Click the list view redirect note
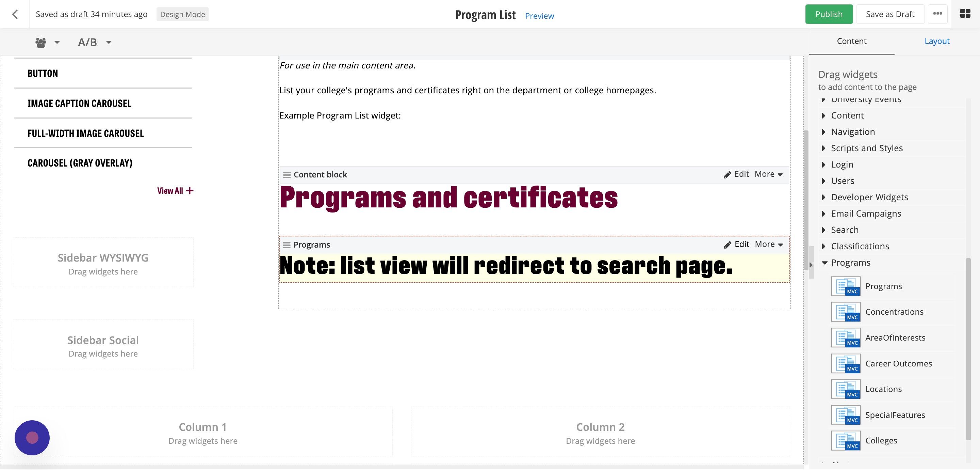Image resolution: width=980 pixels, height=470 pixels. pyautogui.click(x=506, y=266)
